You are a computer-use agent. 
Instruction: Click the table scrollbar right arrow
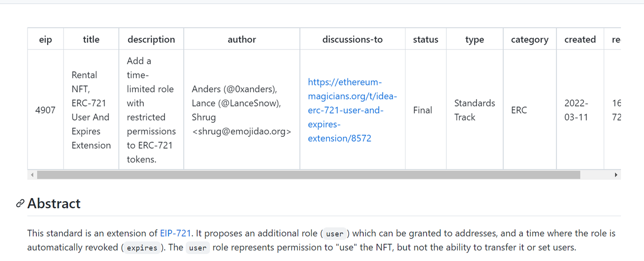pyautogui.click(x=616, y=175)
